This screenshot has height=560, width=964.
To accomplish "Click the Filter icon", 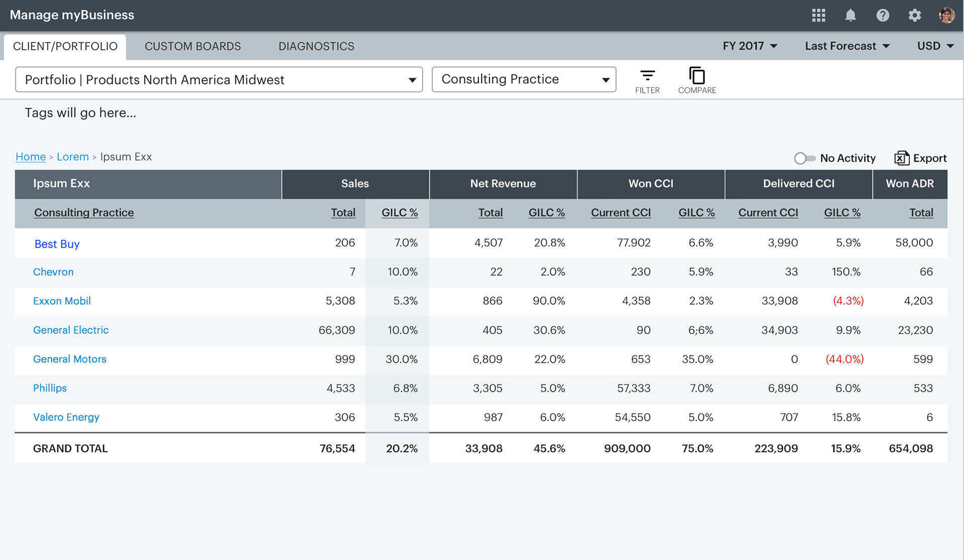I will click(648, 81).
